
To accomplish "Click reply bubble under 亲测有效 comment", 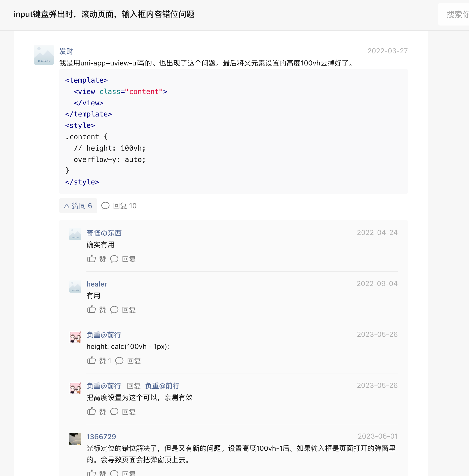I will [x=114, y=412].
